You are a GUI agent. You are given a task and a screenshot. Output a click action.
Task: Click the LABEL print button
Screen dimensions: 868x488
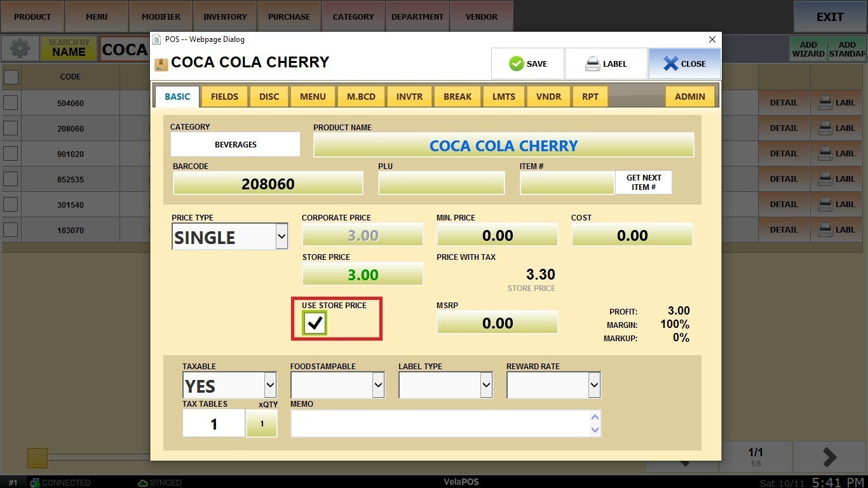[x=606, y=64]
